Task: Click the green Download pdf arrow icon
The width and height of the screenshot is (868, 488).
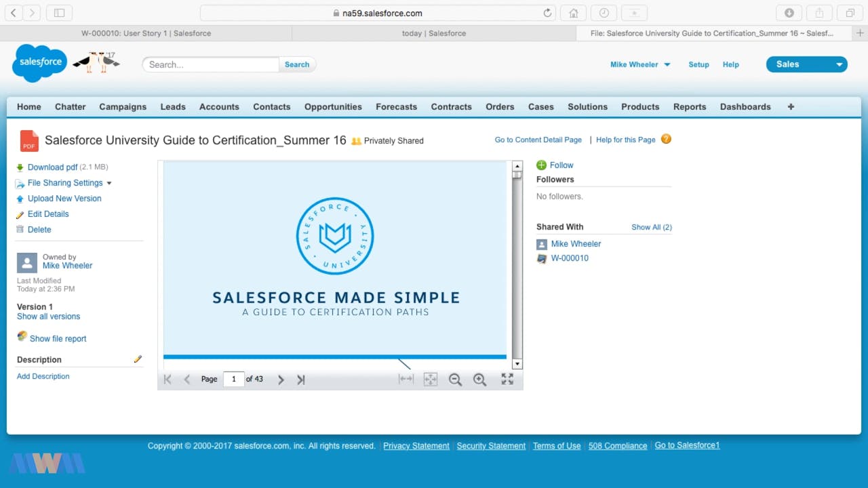Action: point(20,167)
